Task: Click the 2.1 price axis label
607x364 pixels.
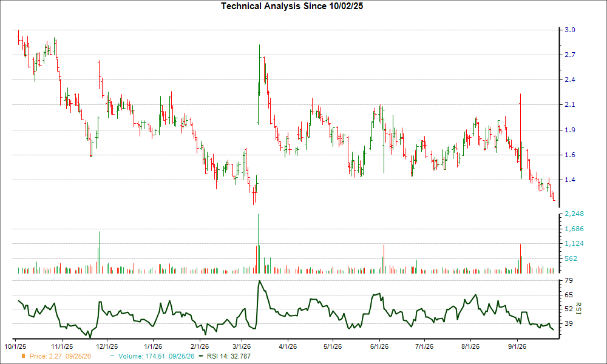Action: coord(570,104)
